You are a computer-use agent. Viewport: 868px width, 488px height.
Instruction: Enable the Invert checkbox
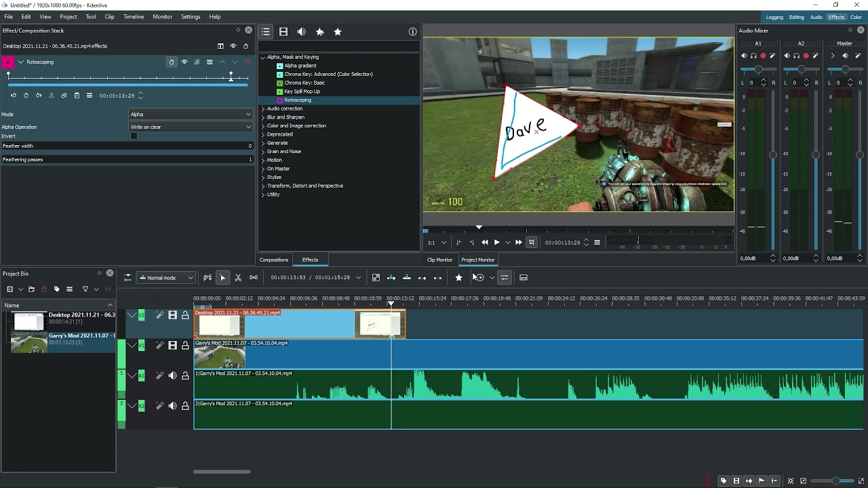click(x=134, y=136)
